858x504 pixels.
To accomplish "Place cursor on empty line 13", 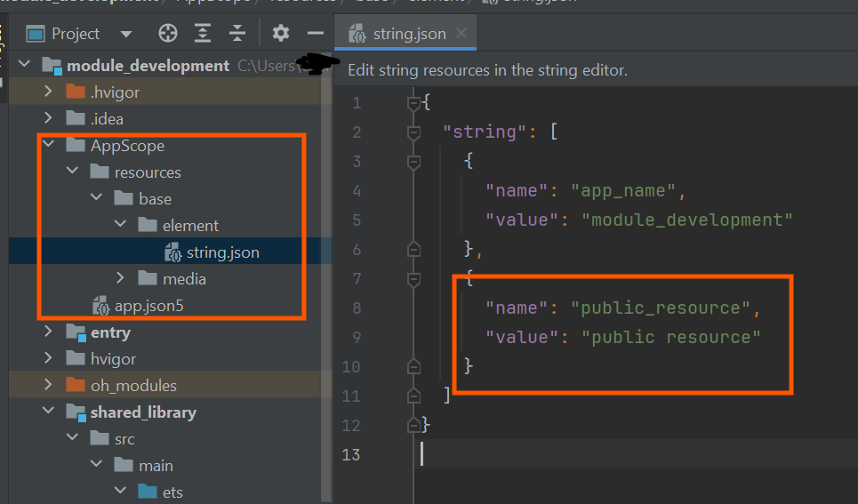I will coord(533,454).
